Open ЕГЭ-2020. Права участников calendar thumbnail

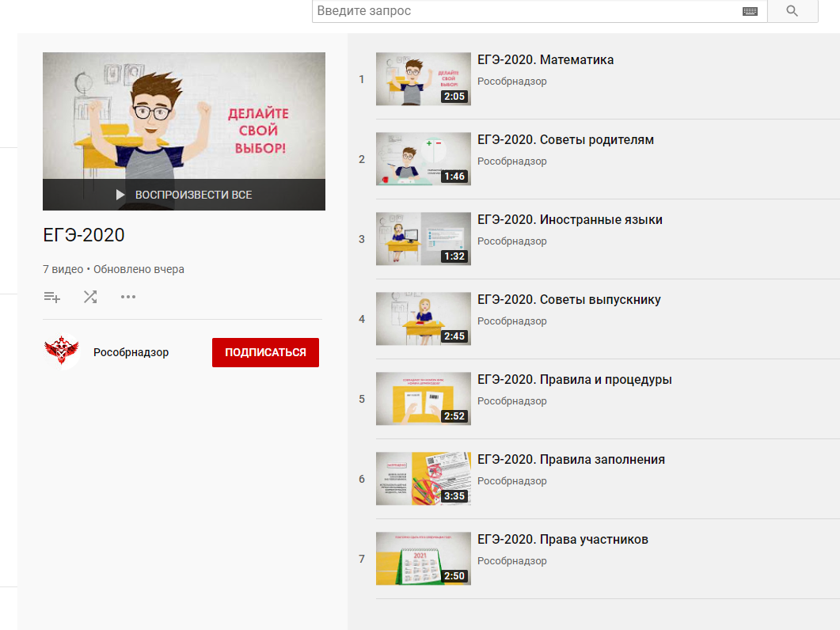pos(423,559)
